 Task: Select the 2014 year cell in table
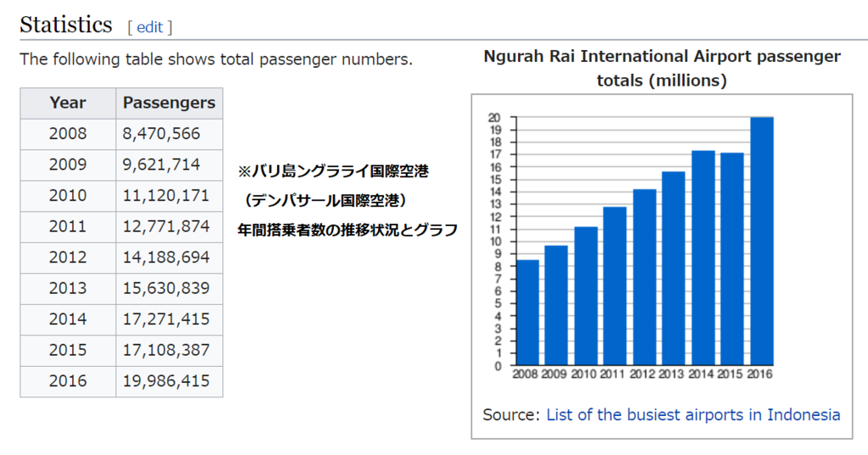tap(68, 320)
